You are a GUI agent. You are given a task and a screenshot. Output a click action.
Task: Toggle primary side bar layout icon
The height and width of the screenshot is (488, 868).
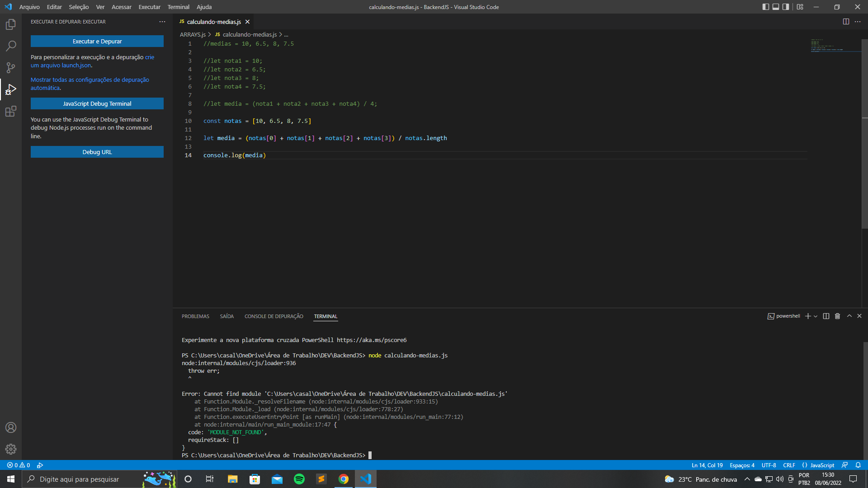(x=765, y=7)
